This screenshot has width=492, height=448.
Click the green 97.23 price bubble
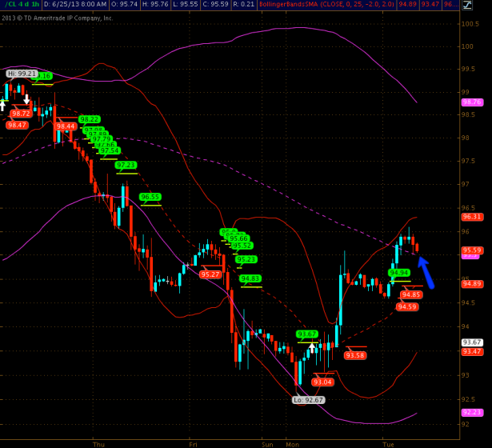(x=126, y=165)
